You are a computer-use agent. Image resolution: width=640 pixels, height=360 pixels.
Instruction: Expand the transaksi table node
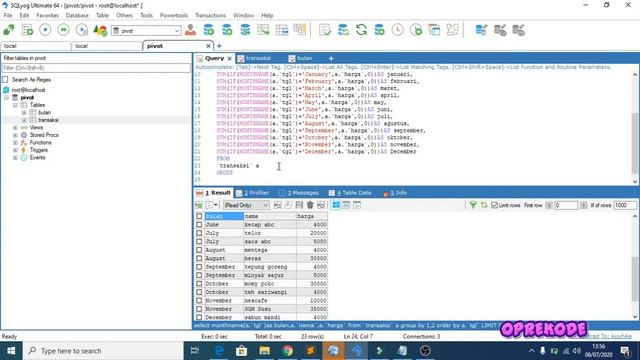tap(24, 120)
